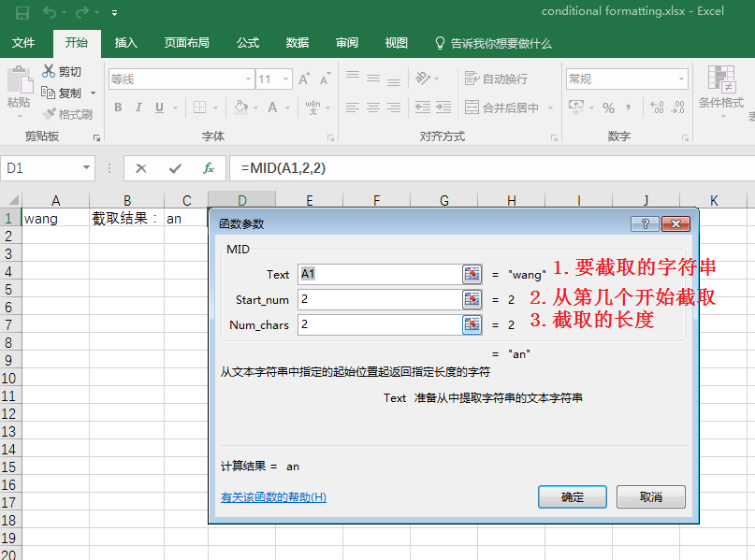Click the Fill Color bucket icon
The image size is (755, 560).
tap(240, 108)
